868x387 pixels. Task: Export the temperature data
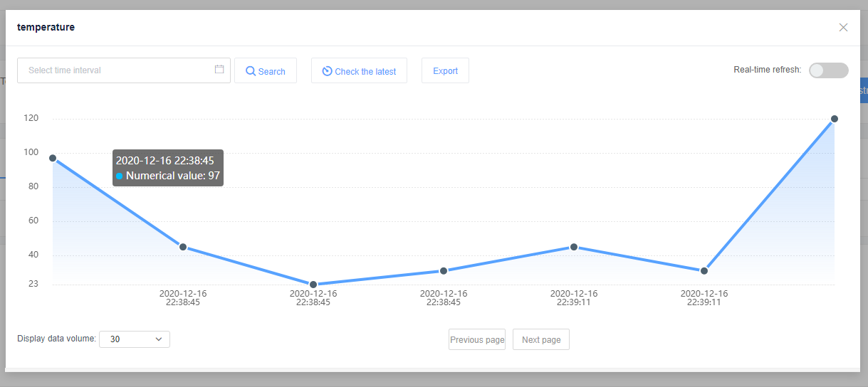tap(445, 70)
